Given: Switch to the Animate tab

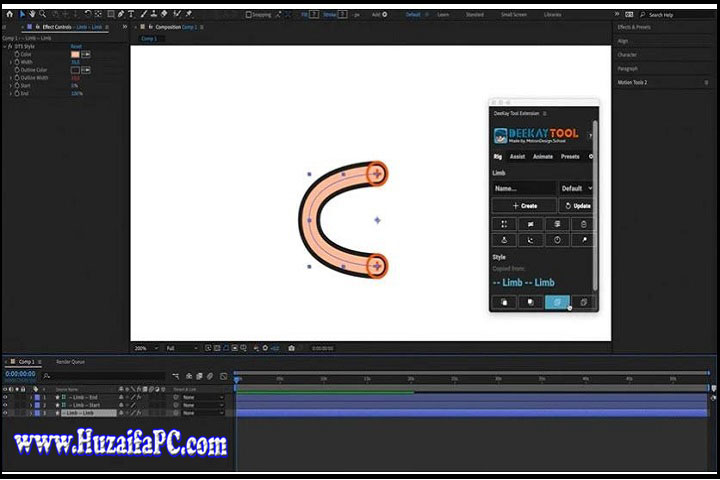Looking at the screenshot, I should pyautogui.click(x=543, y=157).
